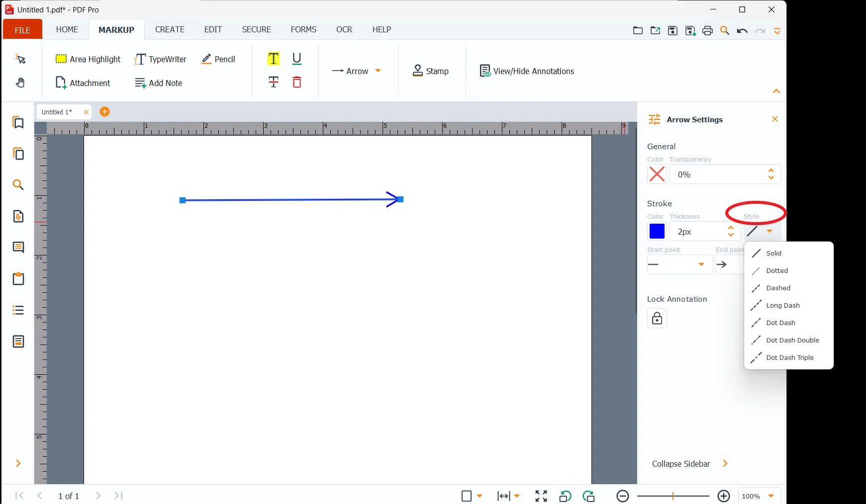
Task: Click the zoom slider
Action: [673, 496]
